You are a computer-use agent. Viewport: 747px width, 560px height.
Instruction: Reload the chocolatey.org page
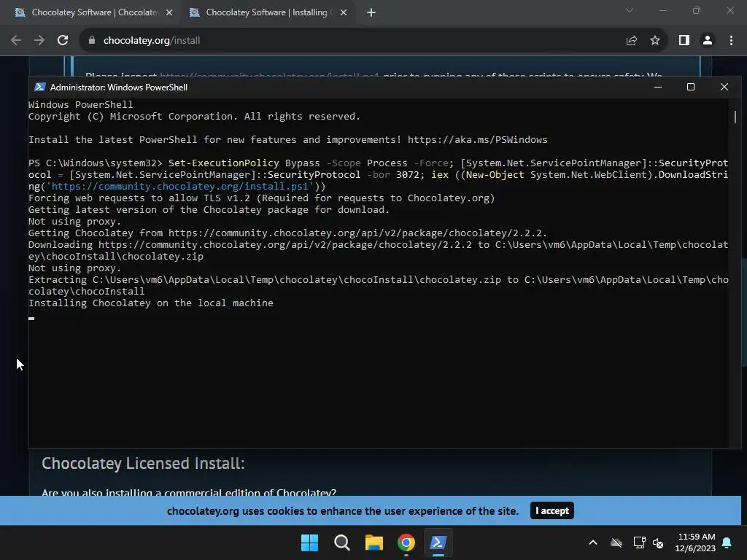(x=63, y=41)
